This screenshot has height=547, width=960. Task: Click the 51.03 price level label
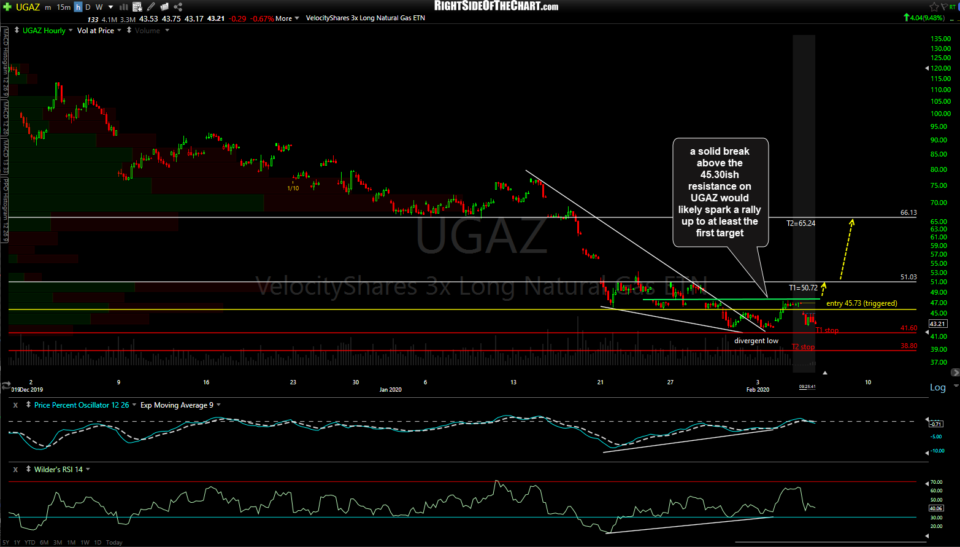coord(909,277)
